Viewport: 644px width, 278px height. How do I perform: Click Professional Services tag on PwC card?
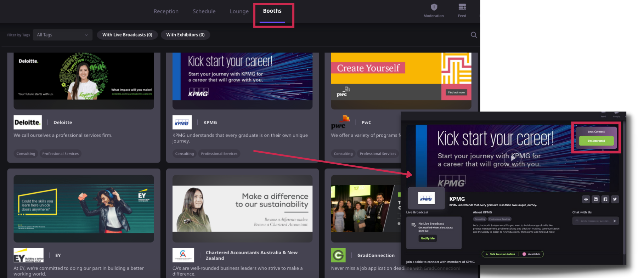point(378,154)
